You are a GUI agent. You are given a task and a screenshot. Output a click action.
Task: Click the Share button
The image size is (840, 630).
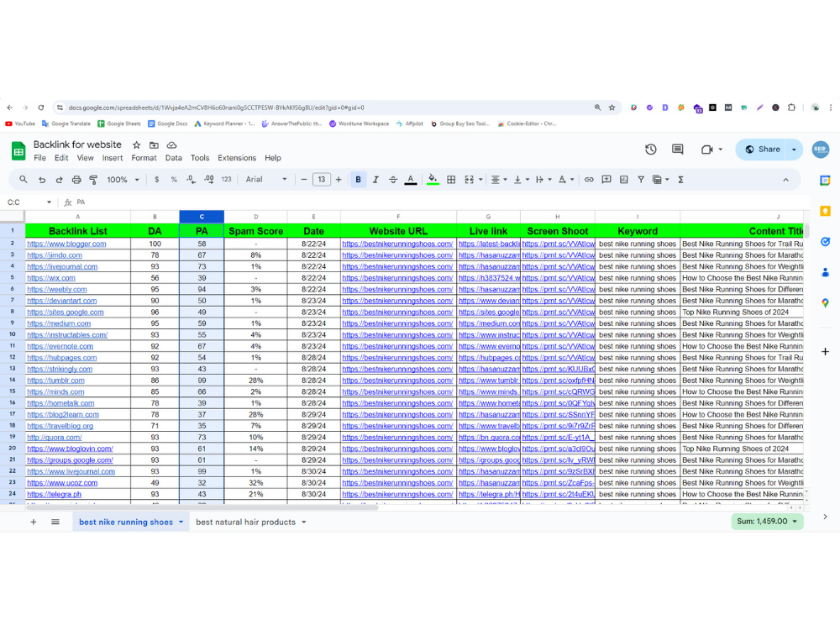(x=763, y=150)
